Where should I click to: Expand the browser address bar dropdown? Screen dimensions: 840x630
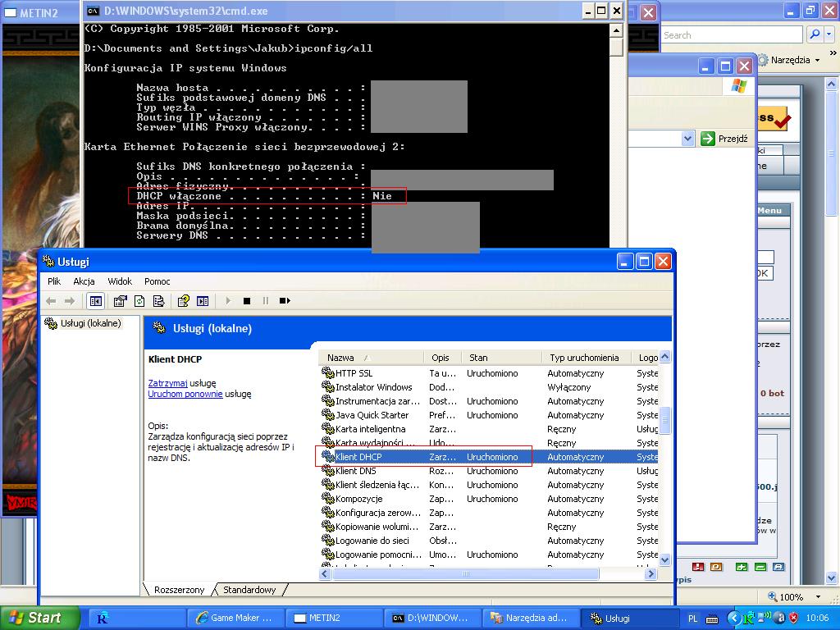[x=688, y=139]
